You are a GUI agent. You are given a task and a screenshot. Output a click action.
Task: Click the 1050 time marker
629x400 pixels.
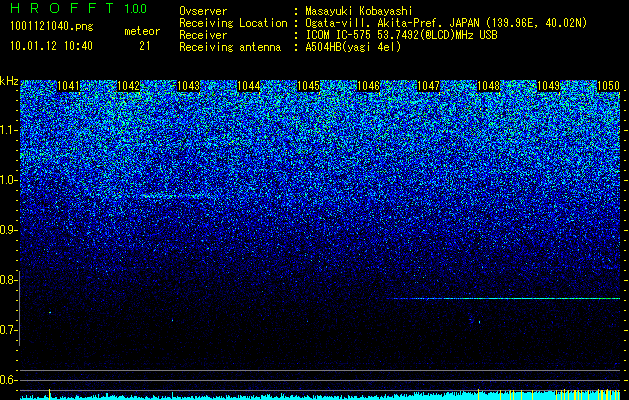pyautogui.click(x=609, y=86)
